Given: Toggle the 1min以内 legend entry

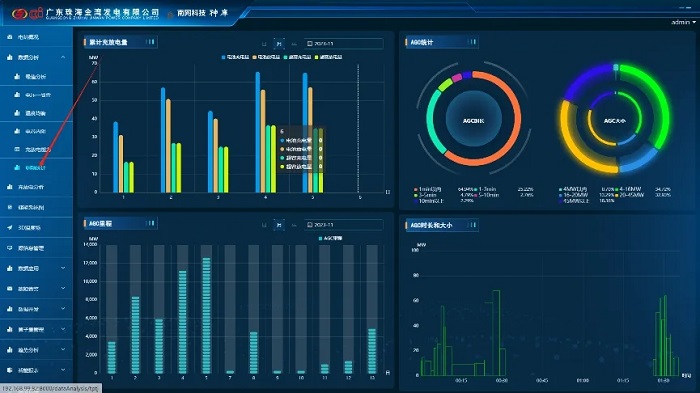Looking at the screenshot, I should point(428,189).
